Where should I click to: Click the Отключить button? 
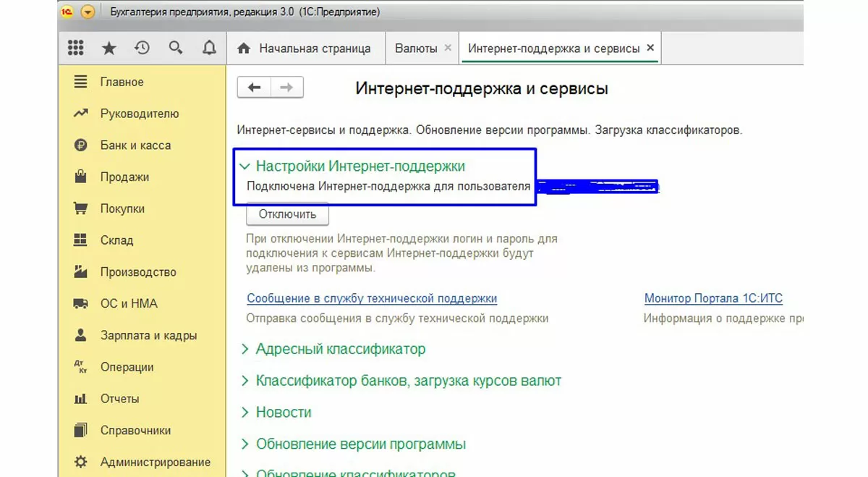click(x=287, y=214)
